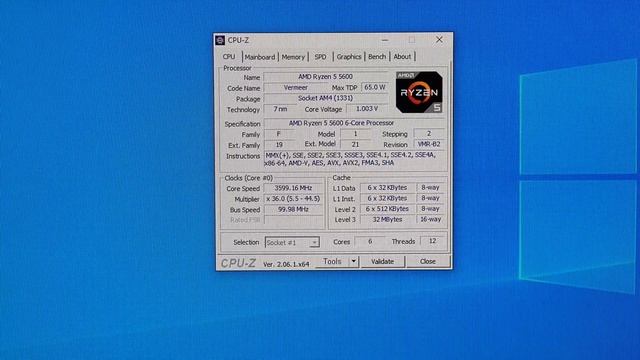This screenshot has width=640, height=360.
Task: Click the Clocks (Core #0) group label
Action: coord(249,178)
